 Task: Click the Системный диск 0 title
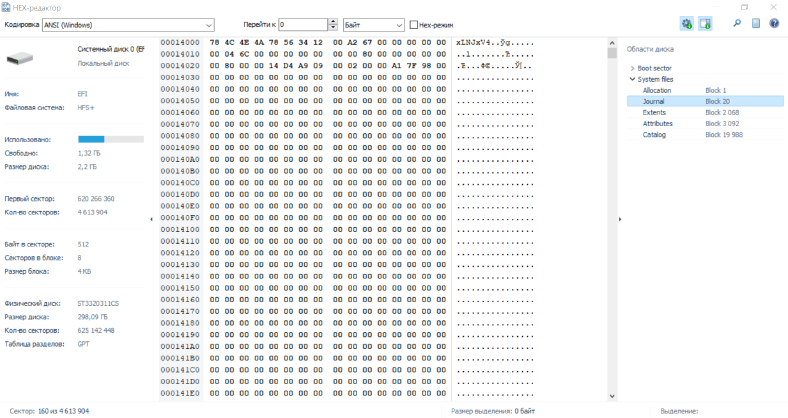point(111,49)
